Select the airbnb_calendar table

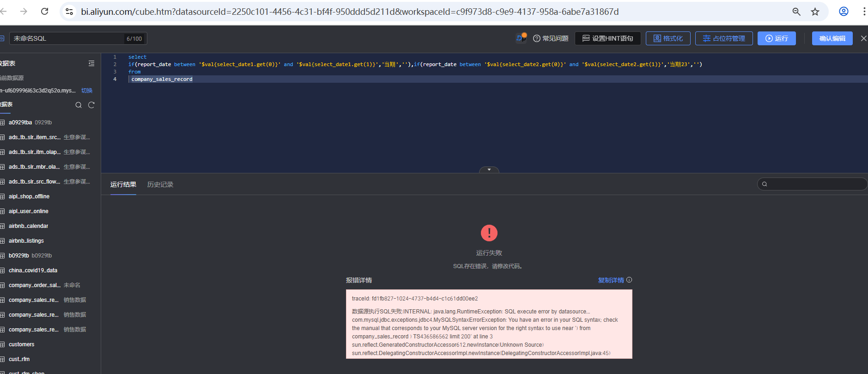[x=28, y=226]
